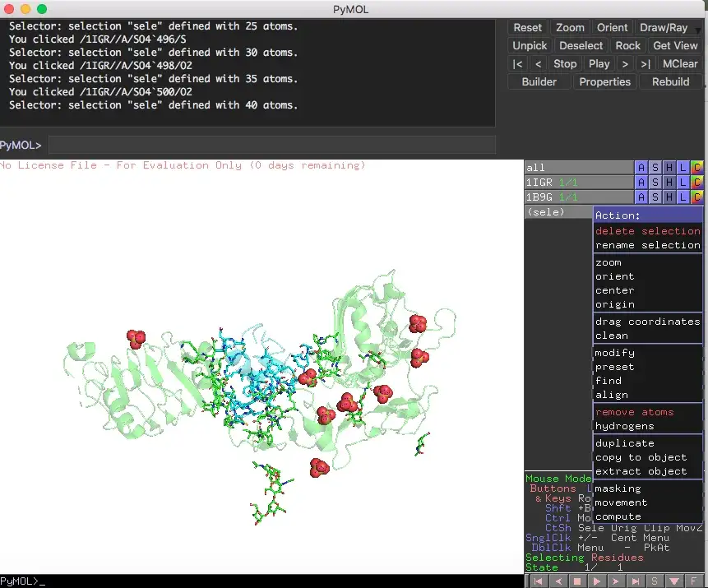Click the PyMOL command input field
This screenshot has width=708, height=588.
pos(271,144)
